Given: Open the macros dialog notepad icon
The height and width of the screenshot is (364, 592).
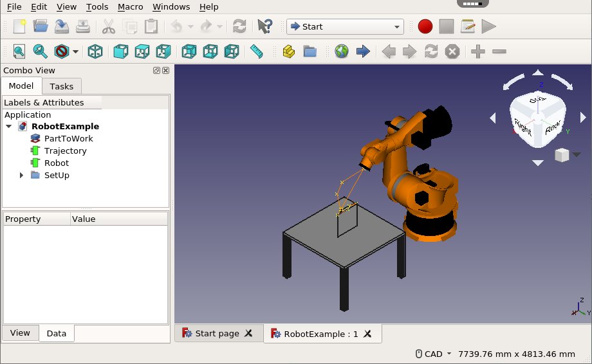Looking at the screenshot, I should click(468, 26).
